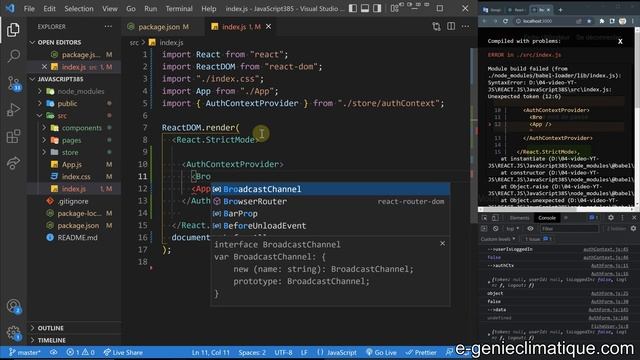The image size is (640, 360).
Task: Split the editor to the right
Action: pyautogui.click(x=451, y=27)
